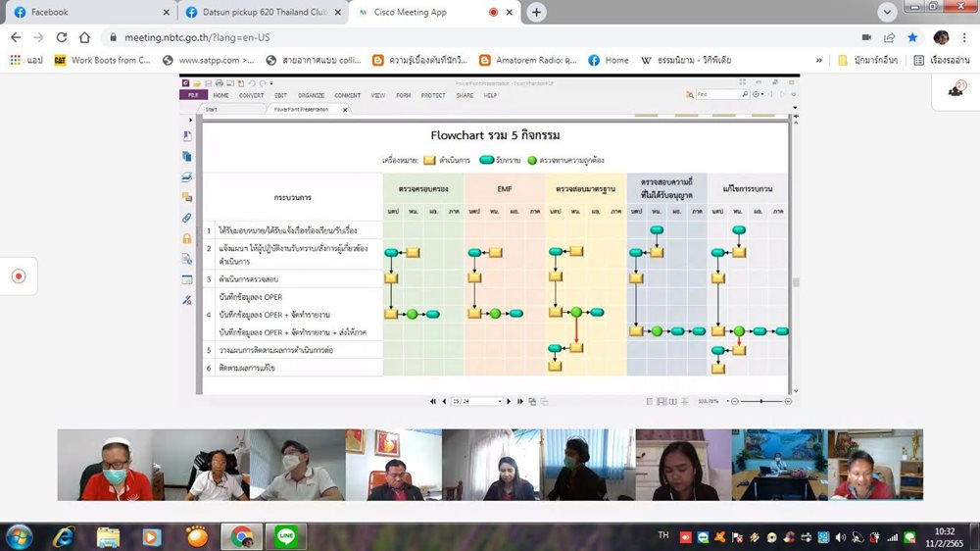The width and height of the screenshot is (980, 551).
Task: Click the PDF zoom slider handle
Action: [x=760, y=402]
